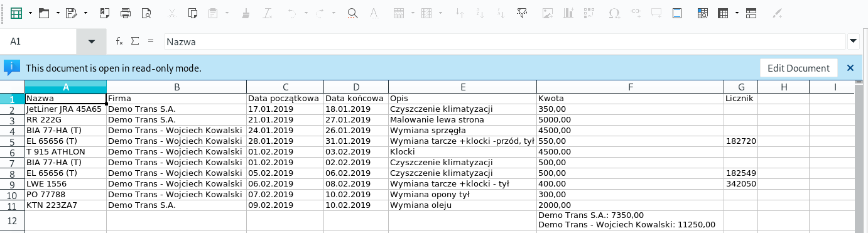Click the formula input line showing Nazwa
This screenshot has height=233, width=868.
504,42
